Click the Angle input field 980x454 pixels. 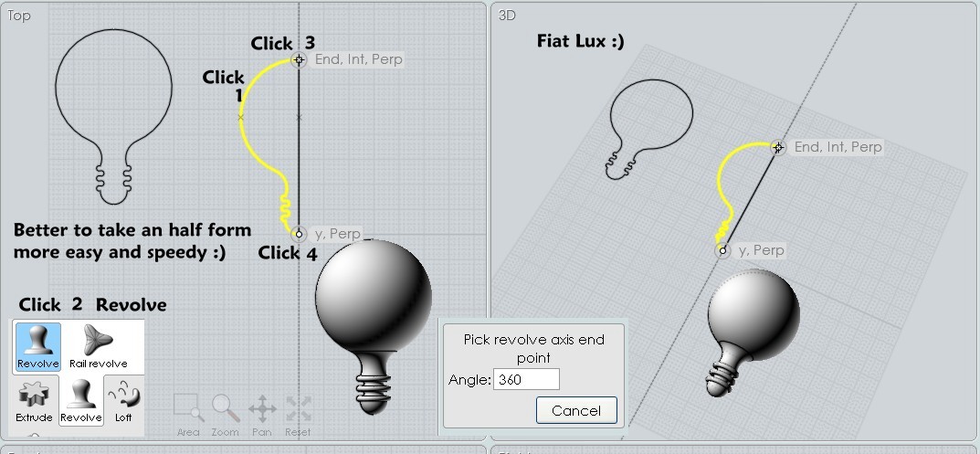[526, 380]
